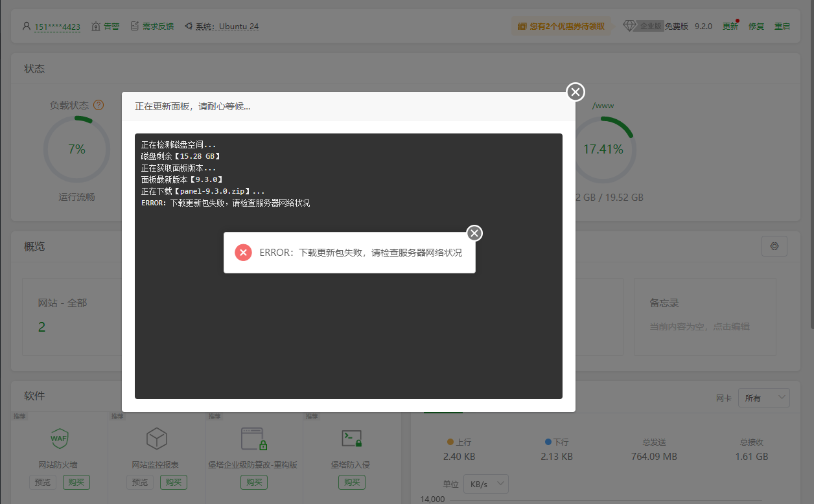The height and width of the screenshot is (504, 814).
Task: Buy 网站监控报表
Action: tap(174, 482)
